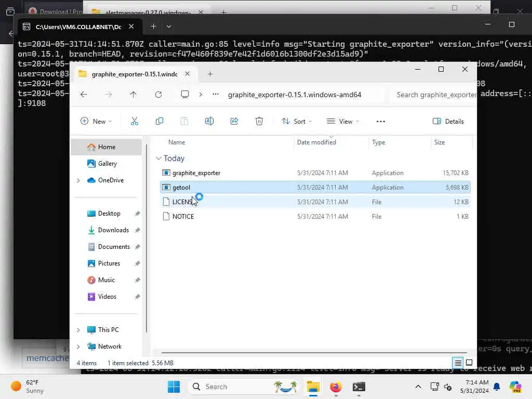Refresh the Explorer folder view
Viewport: 532px width, 399px height.
(158, 95)
